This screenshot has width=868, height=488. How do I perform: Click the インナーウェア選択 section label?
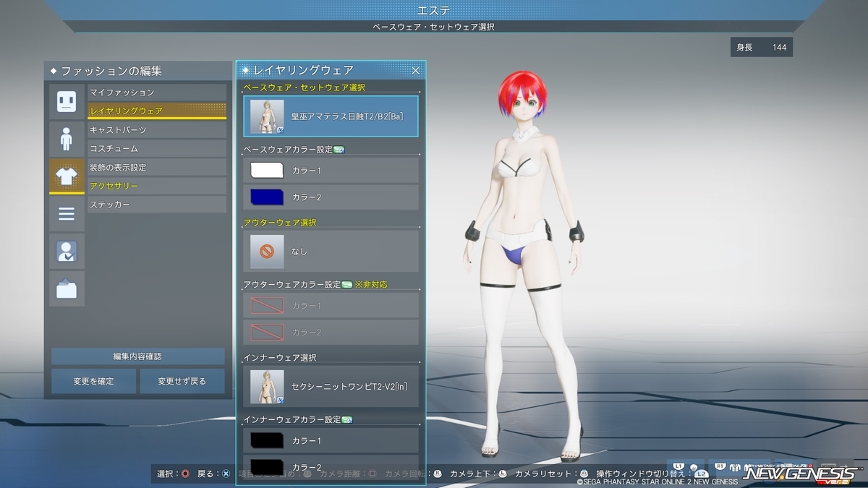(x=280, y=358)
